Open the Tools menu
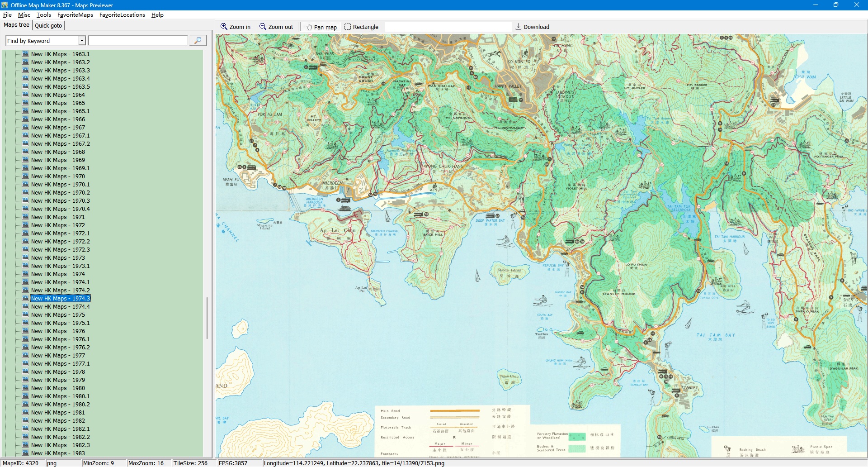Image resolution: width=868 pixels, height=467 pixels. (43, 15)
